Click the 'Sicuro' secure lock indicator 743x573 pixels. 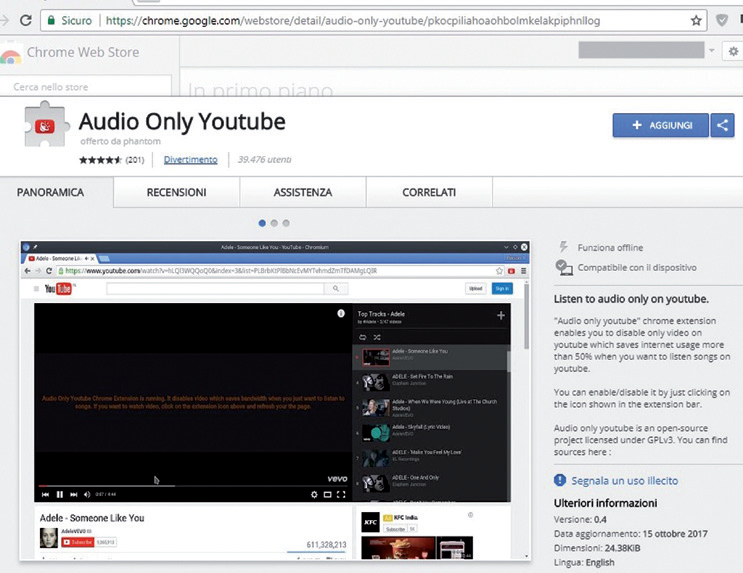[70, 20]
